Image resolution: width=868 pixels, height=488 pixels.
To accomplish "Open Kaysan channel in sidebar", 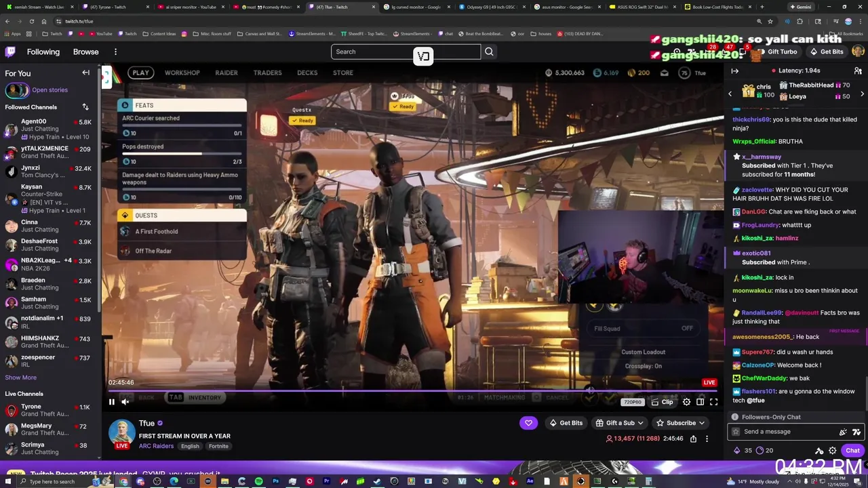I will pyautogui.click(x=49, y=199).
